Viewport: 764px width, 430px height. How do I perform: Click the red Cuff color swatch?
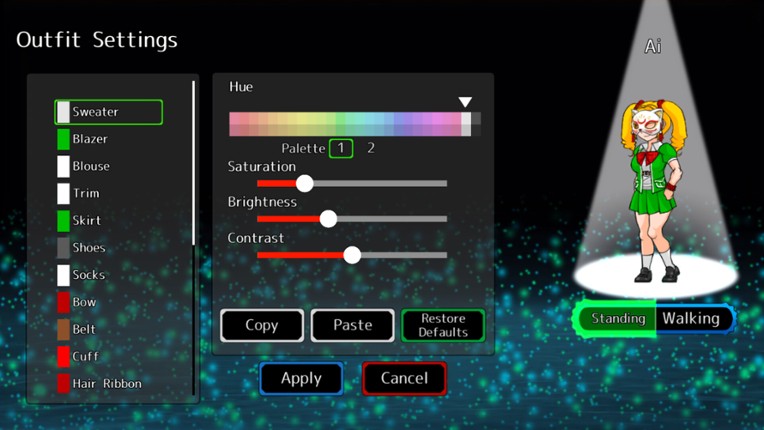click(x=63, y=356)
